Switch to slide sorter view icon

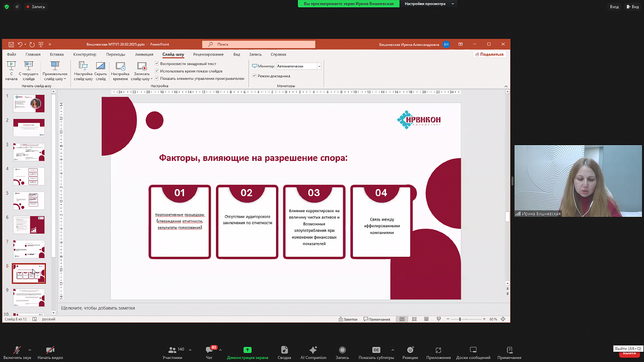[x=414, y=319]
